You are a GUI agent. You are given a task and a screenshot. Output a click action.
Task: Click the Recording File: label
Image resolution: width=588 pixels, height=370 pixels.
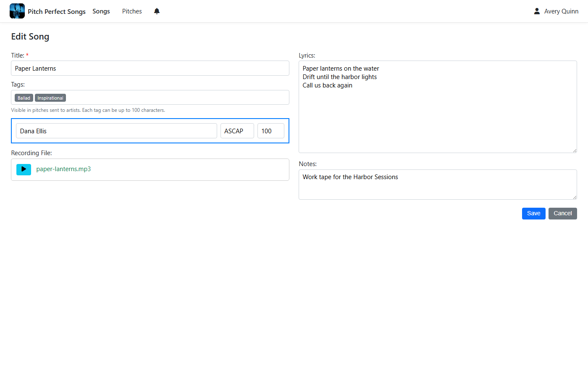31,153
